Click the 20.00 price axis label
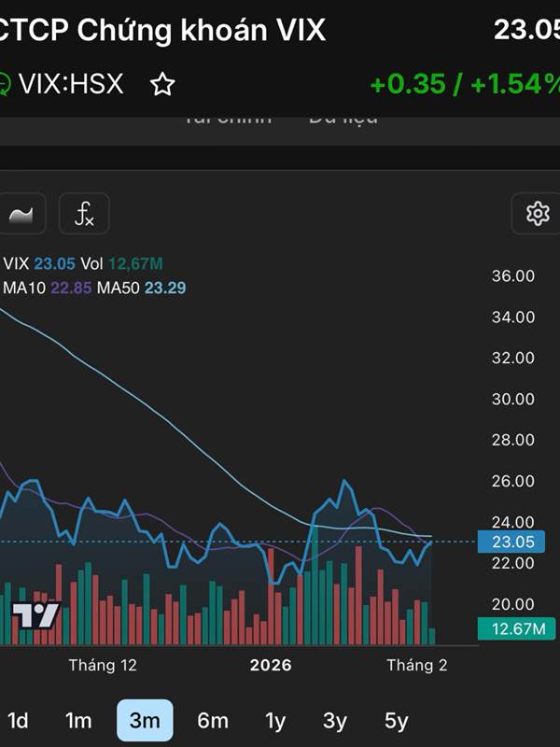This screenshot has height=747, width=560. click(512, 604)
